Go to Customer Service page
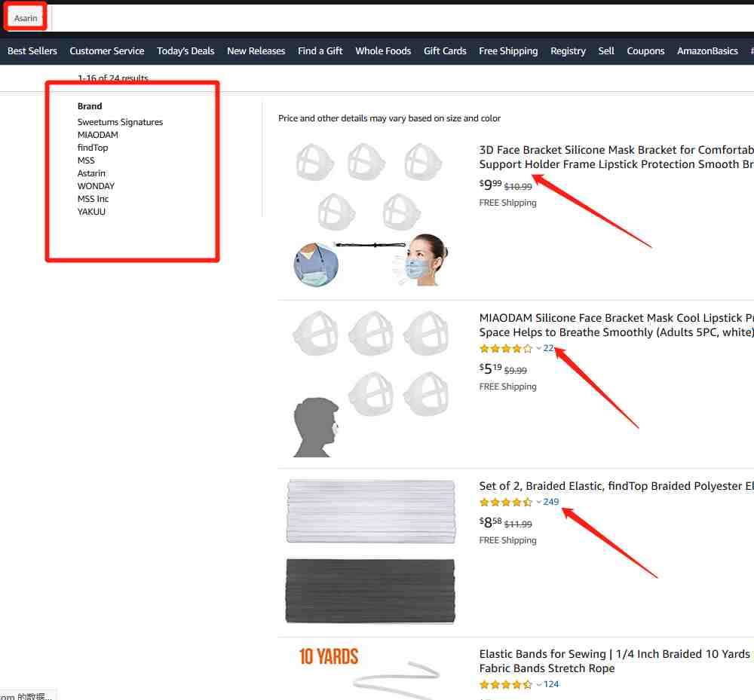 (107, 51)
